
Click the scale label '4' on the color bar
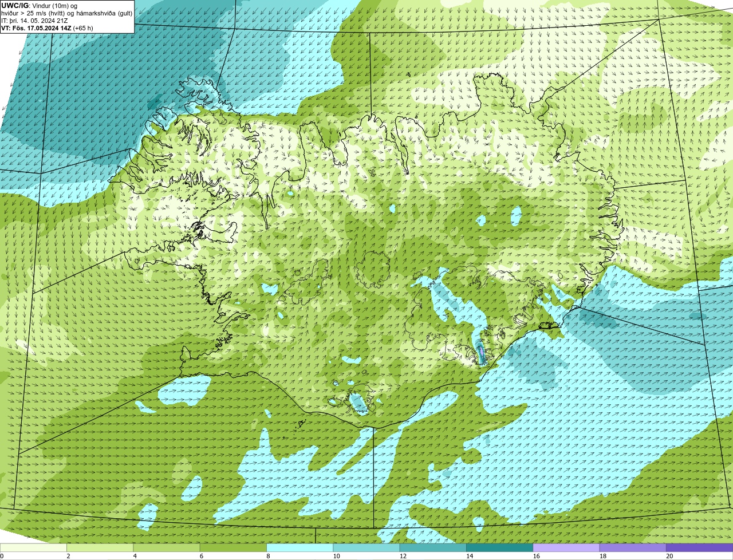[x=135, y=556]
